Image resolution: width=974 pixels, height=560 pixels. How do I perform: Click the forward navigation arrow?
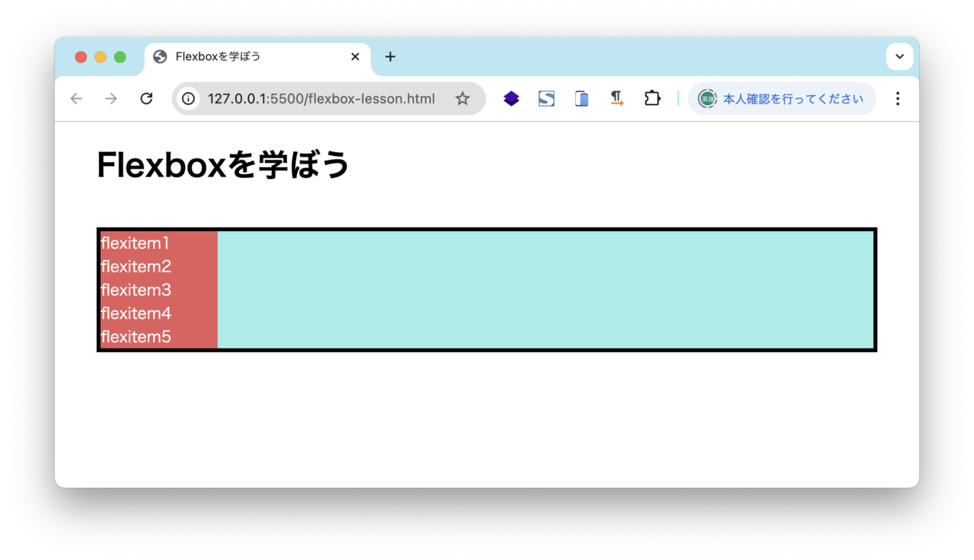point(111,98)
